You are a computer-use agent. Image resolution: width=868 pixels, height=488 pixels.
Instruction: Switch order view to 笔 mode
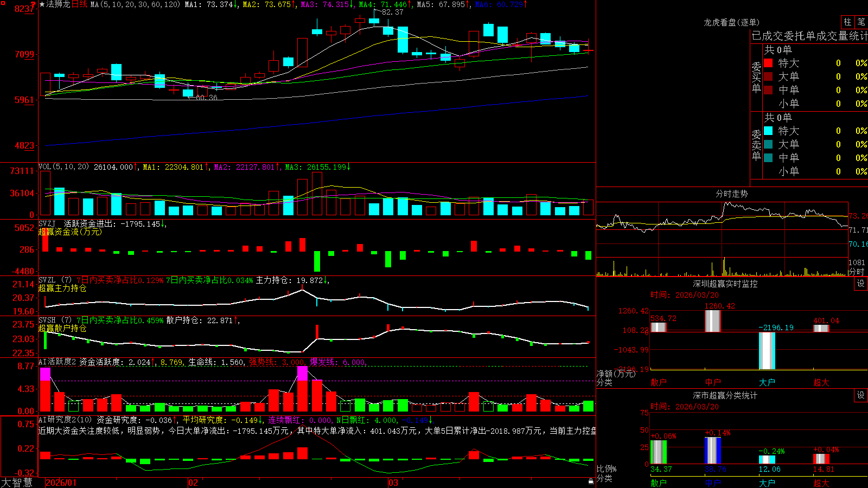[x=861, y=22]
